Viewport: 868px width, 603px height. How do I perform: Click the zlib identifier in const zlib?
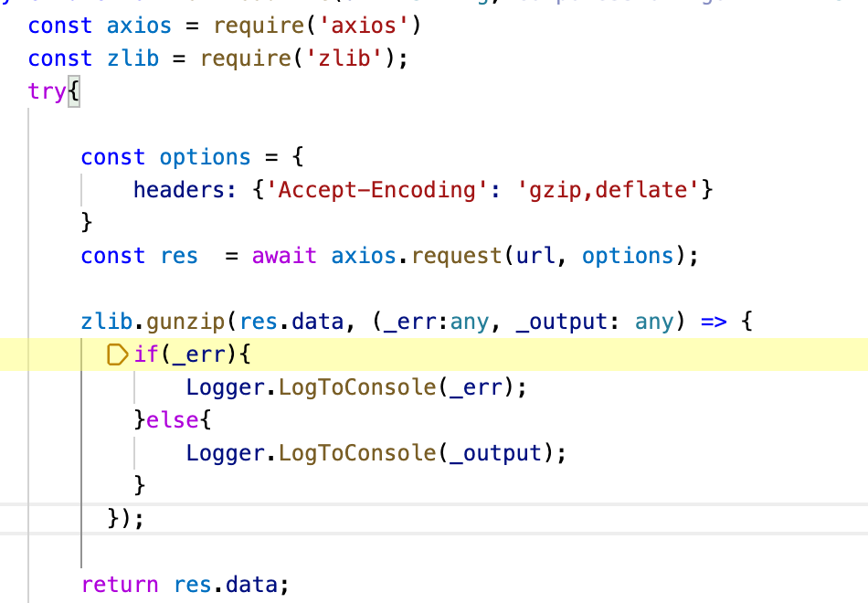[132, 58]
